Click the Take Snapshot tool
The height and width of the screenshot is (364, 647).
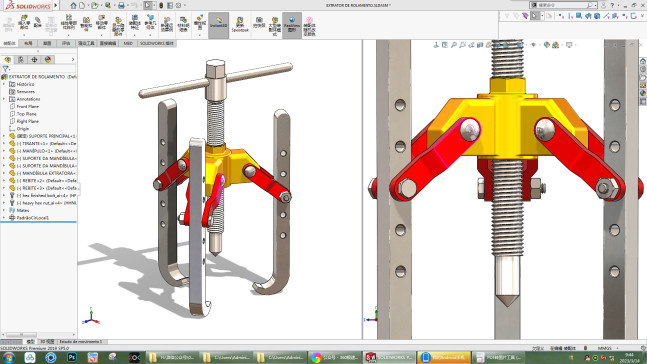click(x=259, y=23)
